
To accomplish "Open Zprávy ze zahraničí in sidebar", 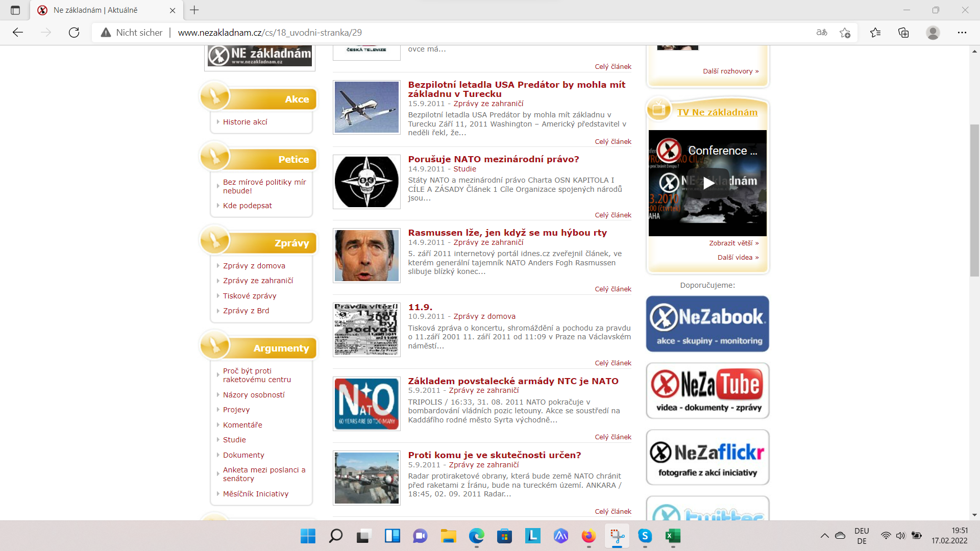I will [x=258, y=281].
